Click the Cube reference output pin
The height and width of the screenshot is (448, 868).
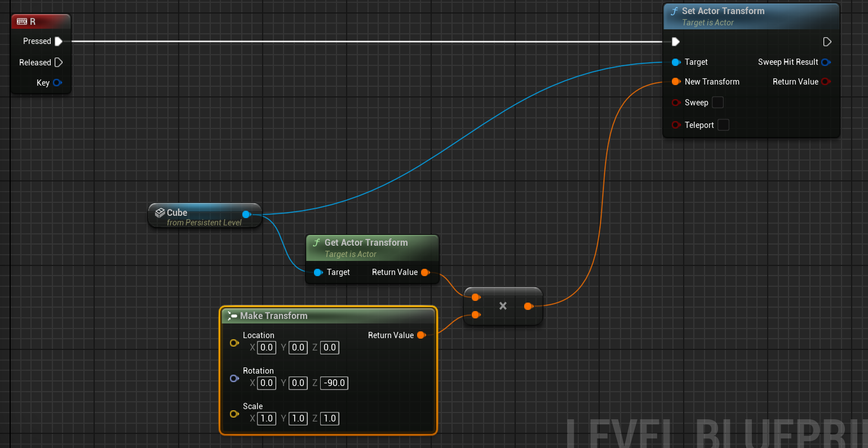246,214
